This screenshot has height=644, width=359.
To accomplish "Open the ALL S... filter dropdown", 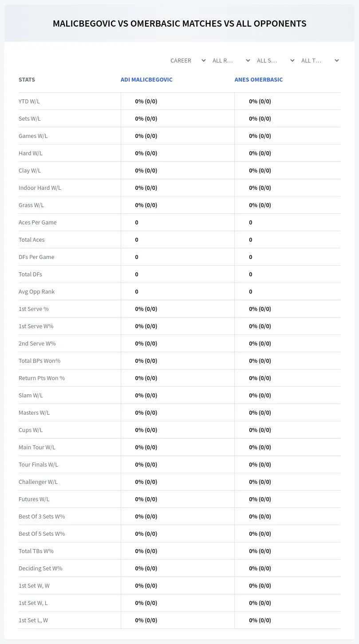I will click(276, 60).
